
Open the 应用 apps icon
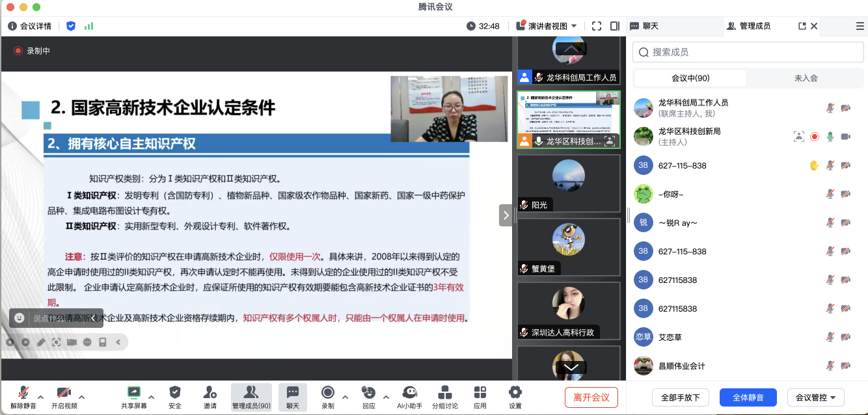click(480, 392)
